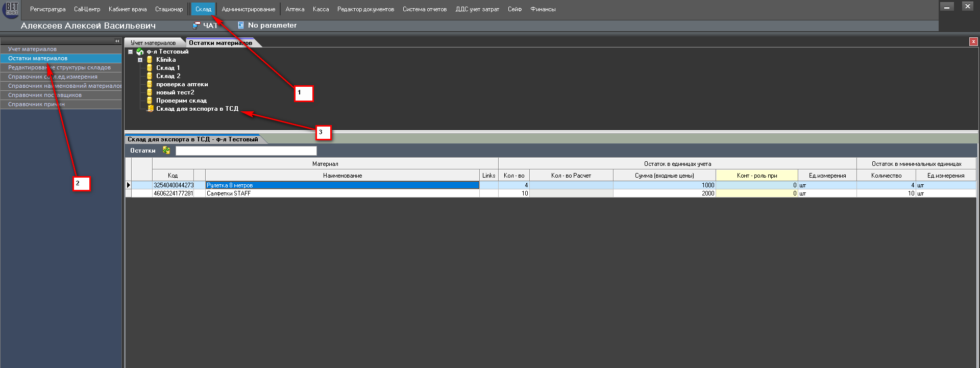
Task: Click the No parameter document icon
Action: pyautogui.click(x=241, y=25)
